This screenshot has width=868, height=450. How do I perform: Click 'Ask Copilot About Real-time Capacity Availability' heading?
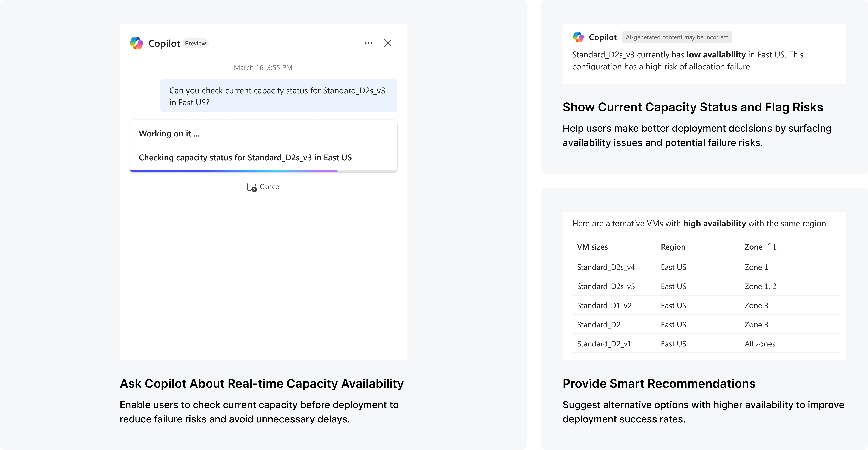261,384
